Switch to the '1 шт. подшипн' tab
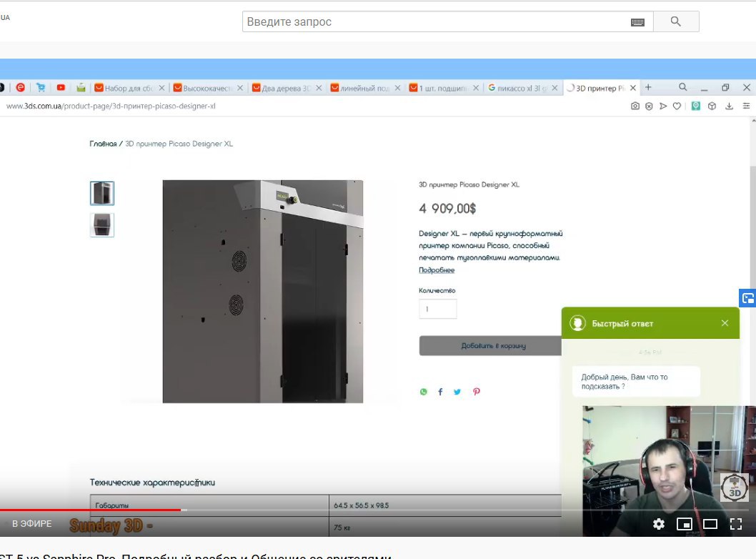This screenshot has width=756, height=559. click(x=438, y=88)
